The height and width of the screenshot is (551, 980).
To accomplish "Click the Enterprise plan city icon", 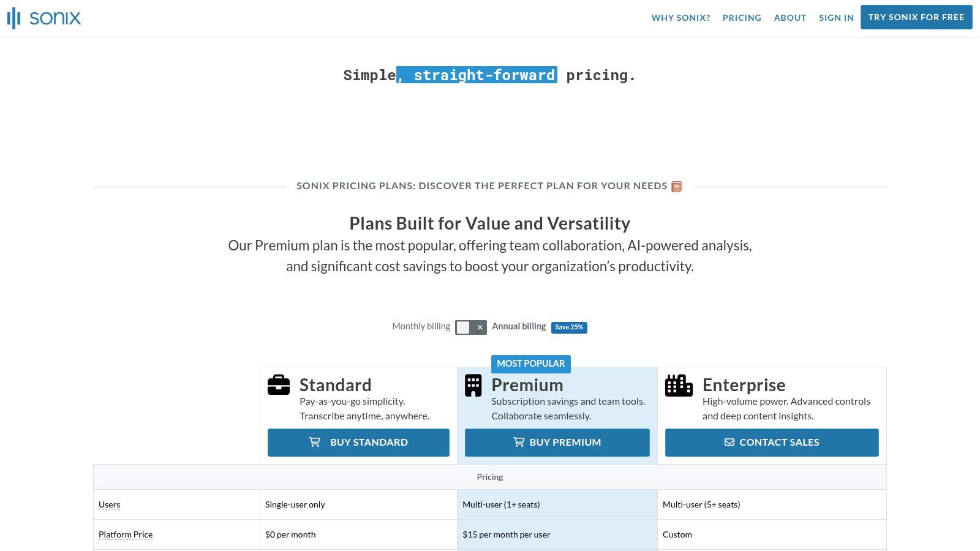I will (679, 386).
